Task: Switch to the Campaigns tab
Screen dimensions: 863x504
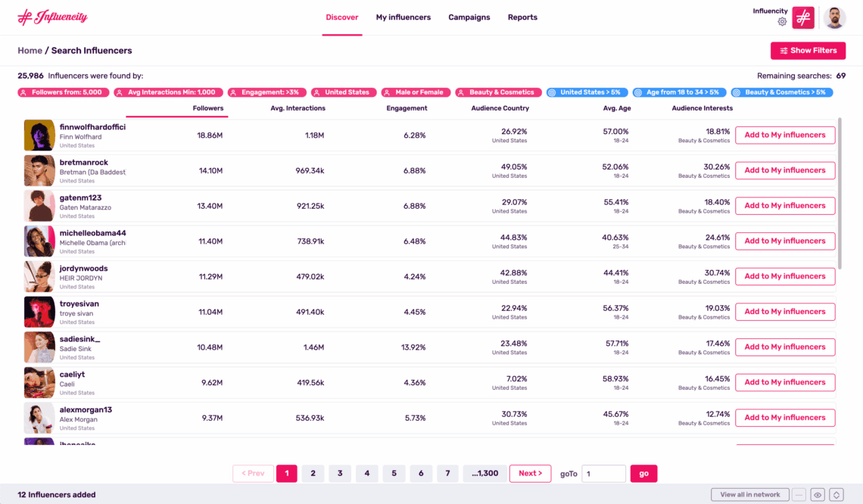Action: click(469, 17)
